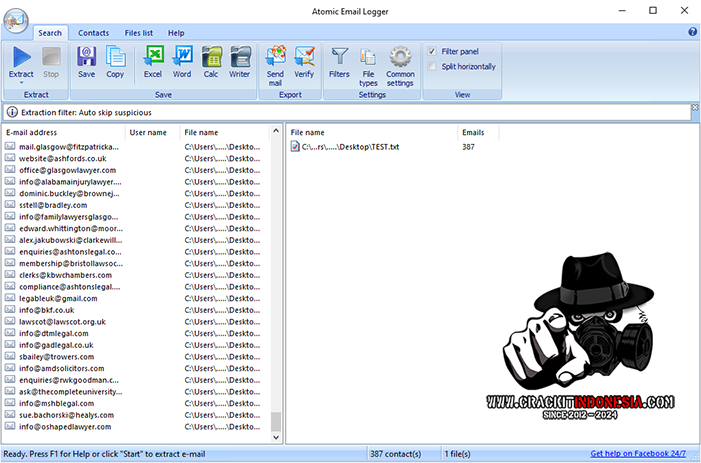Click the Save floppy disk icon
Image resolution: width=701 pixels, height=463 pixels.
[87, 57]
